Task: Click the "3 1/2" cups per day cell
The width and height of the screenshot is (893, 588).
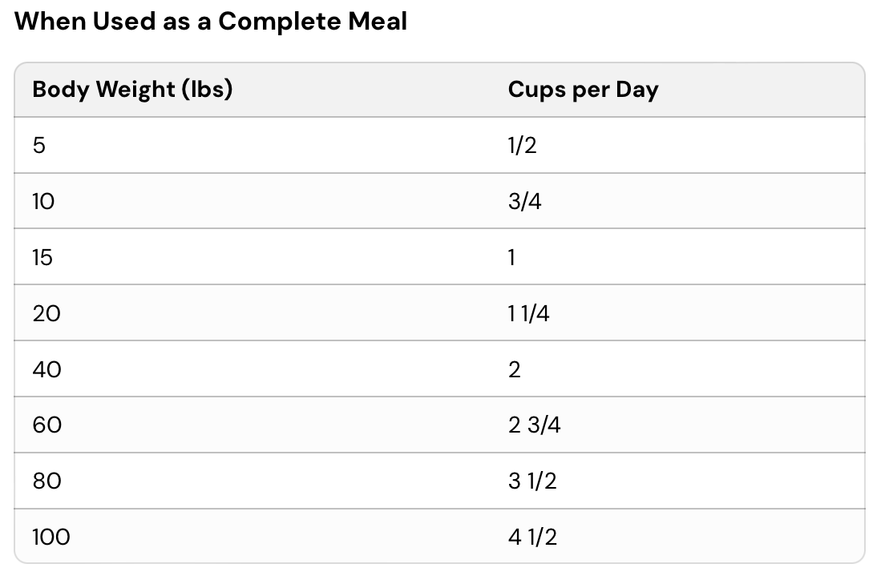Action: [x=532, y=481]
